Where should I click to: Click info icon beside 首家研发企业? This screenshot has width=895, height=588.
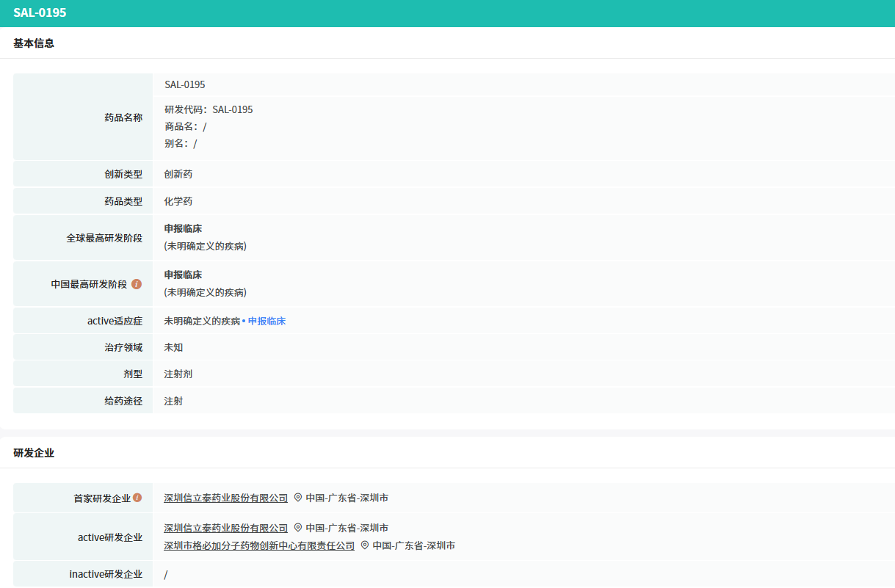pos(137,498)
